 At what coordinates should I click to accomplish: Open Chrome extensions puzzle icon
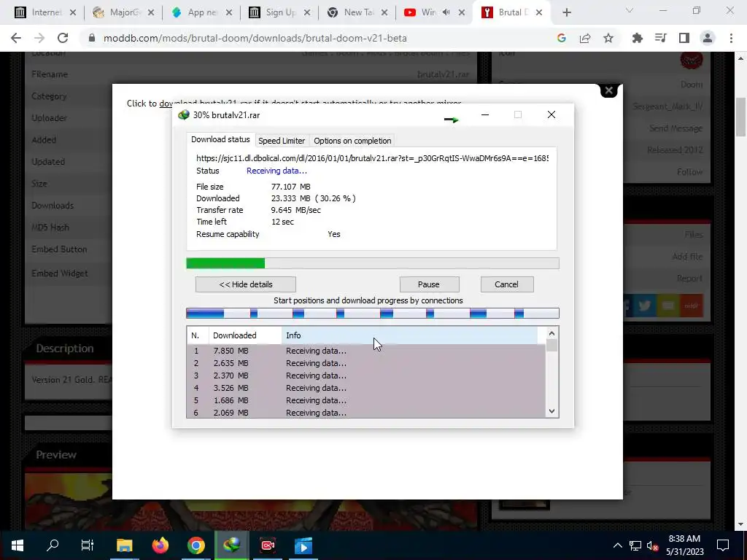click(x=637, y=38)
